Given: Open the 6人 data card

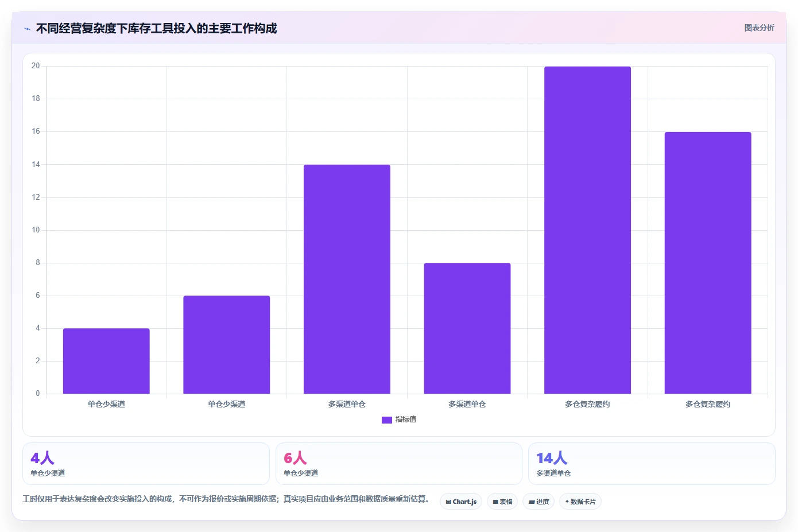Looking at the screenshot, I should pos(399,464).
